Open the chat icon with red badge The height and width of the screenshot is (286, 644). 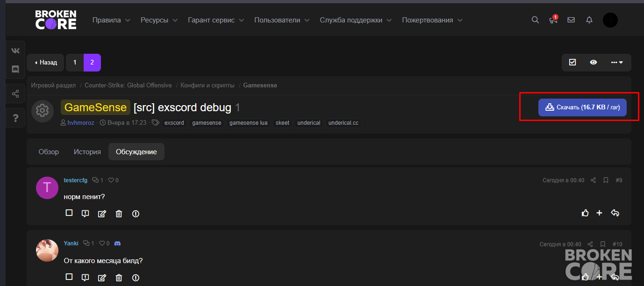[553, 20]
